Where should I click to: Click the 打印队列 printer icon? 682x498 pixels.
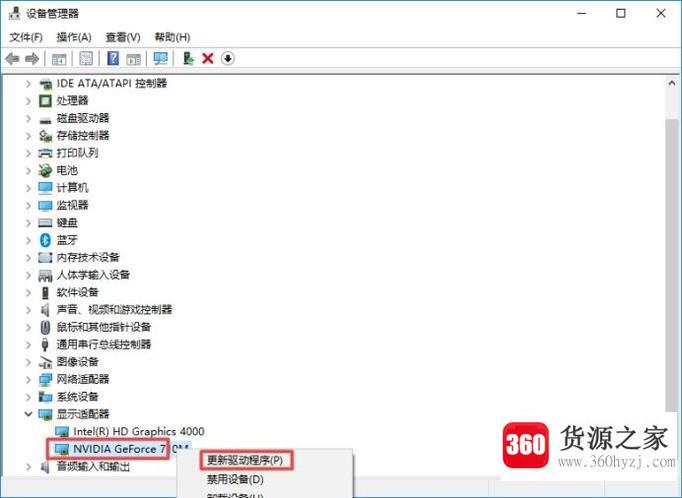coord(45,153)
